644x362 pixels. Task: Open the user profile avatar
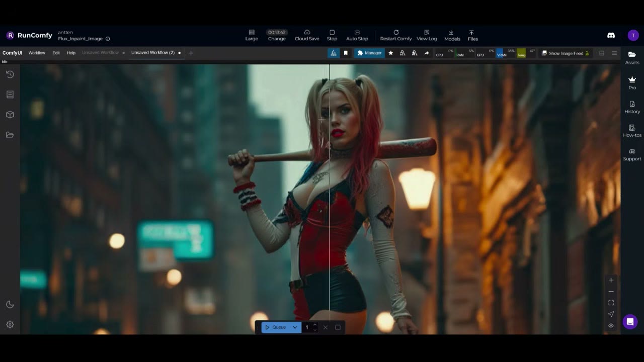[x=633, y=35]
